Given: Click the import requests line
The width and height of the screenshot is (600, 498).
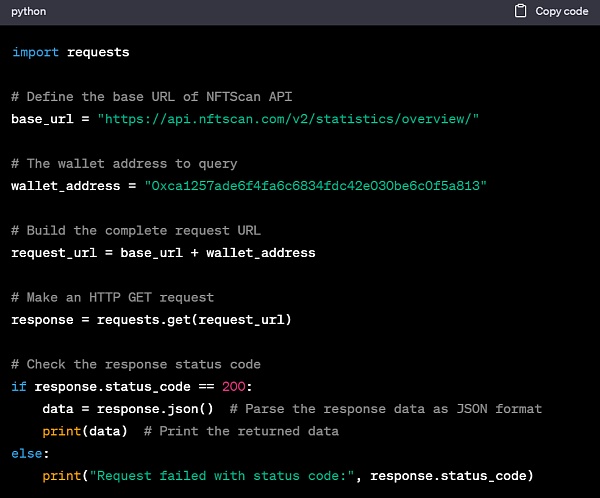Looking at the screenshot, I should (70, 52).
